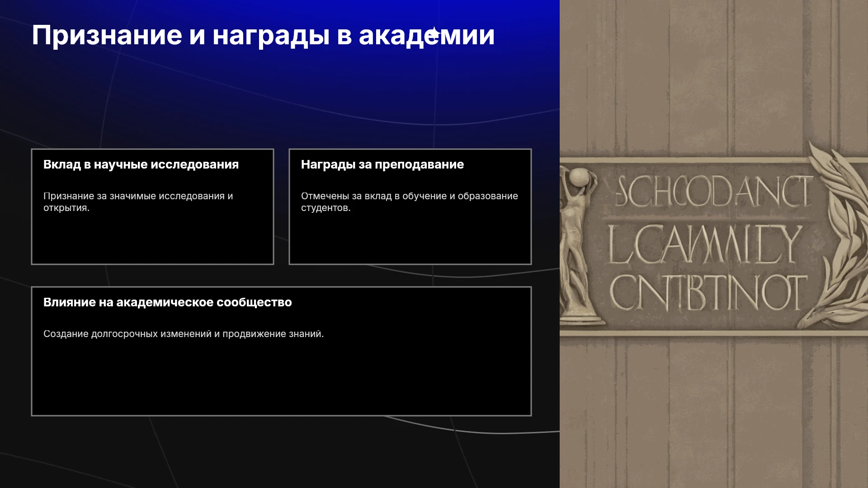Click text line "Признание за значимые исследования и"

138,196
